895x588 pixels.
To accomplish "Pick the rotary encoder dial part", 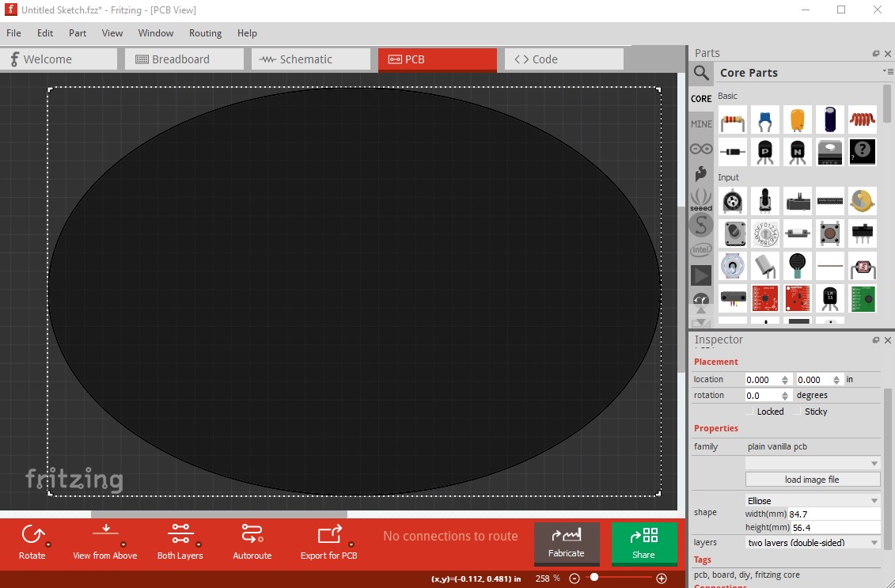I will [765, 233].
